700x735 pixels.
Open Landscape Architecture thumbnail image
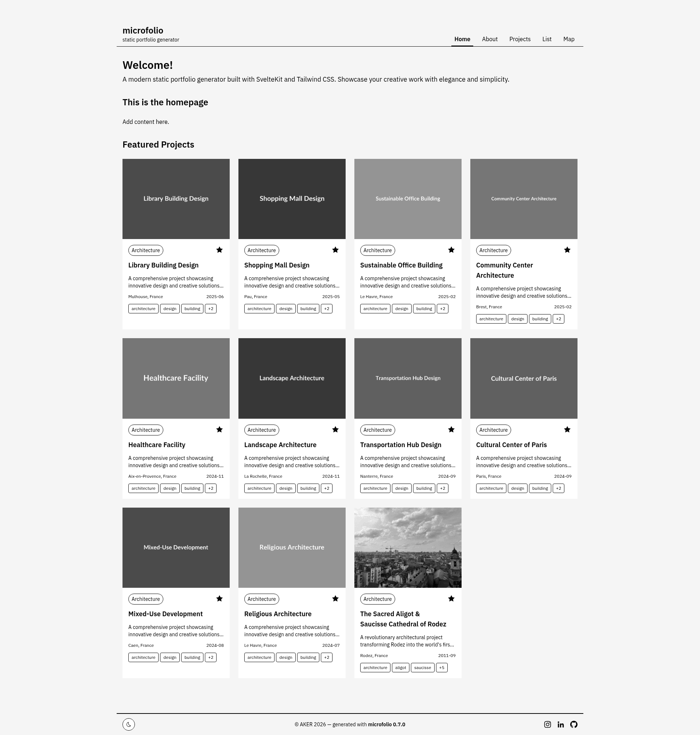click(x=292, y=378)
